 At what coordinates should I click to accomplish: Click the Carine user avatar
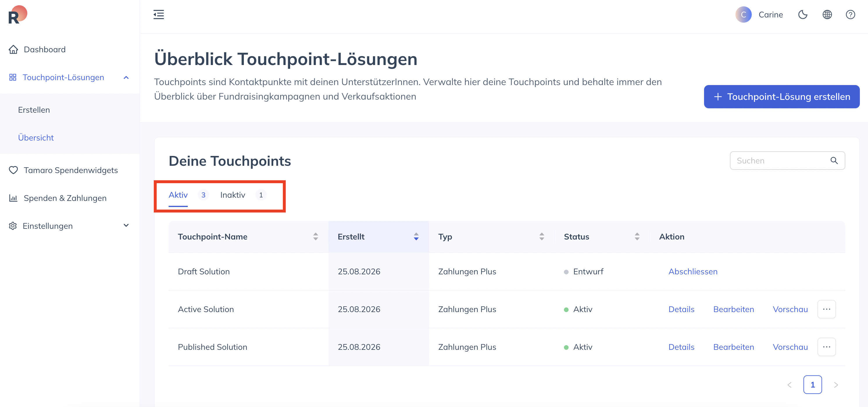(743, 15)
